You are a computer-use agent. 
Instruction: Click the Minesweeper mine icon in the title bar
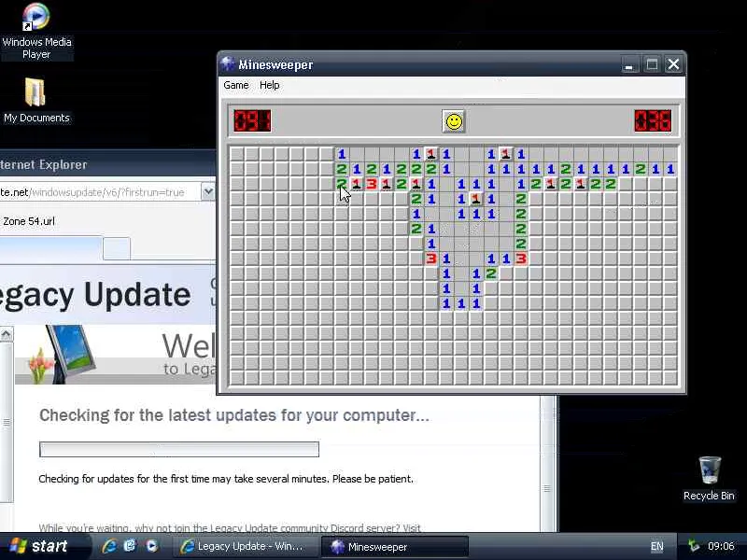click(228, 63)
